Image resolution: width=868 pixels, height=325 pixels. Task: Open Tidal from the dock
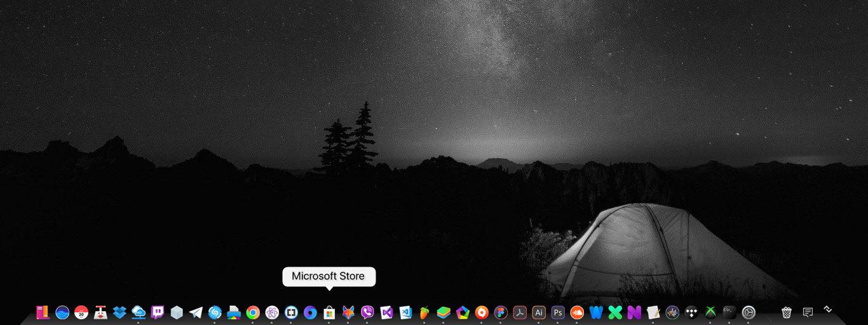point(691,312)
